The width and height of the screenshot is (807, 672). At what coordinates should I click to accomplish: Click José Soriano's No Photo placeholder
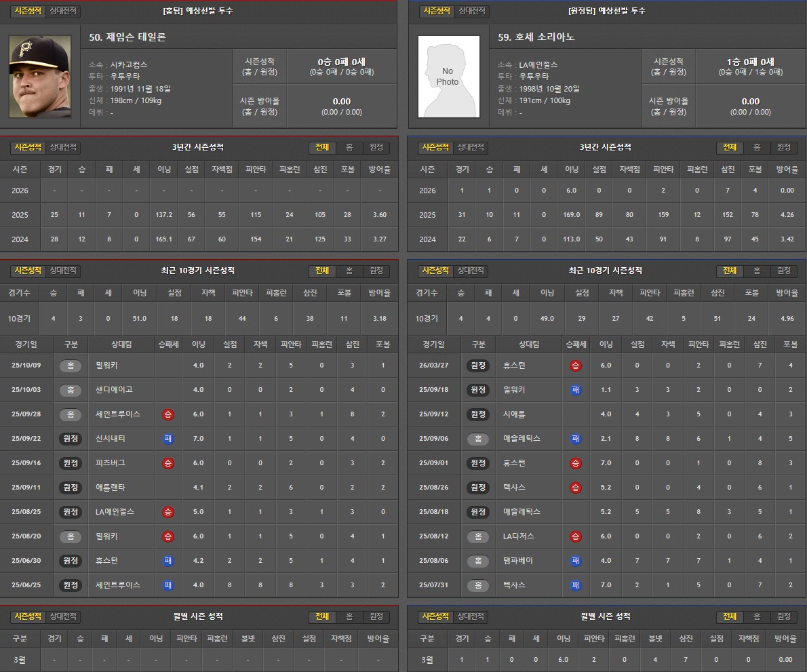[448, 76]
